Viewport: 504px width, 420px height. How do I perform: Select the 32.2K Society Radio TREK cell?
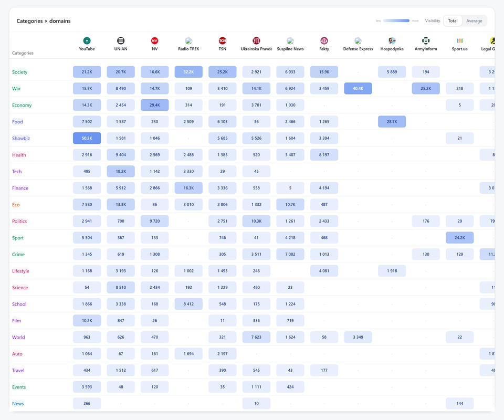coord(188,72)
